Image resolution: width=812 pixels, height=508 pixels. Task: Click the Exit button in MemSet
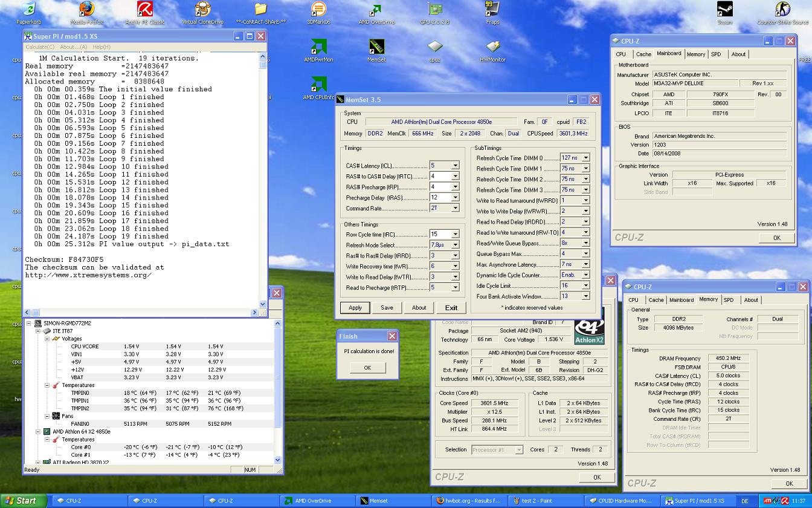[451, 307]
